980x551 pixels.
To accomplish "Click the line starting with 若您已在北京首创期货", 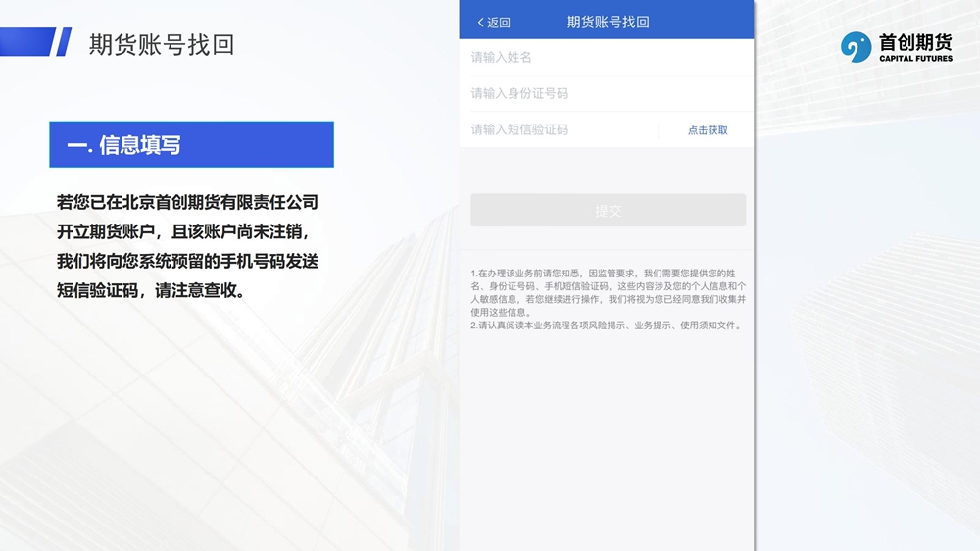I will pos(187,203).
